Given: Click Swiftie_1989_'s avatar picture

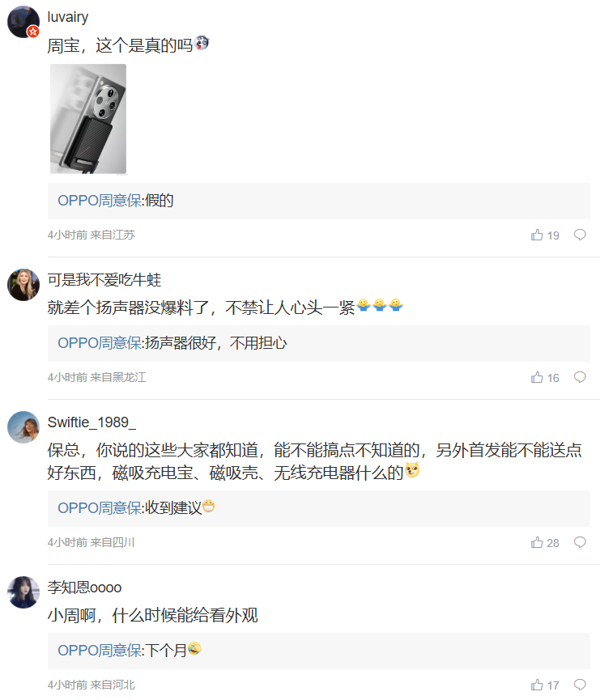Looking at the screenshot, I should 23,427.
